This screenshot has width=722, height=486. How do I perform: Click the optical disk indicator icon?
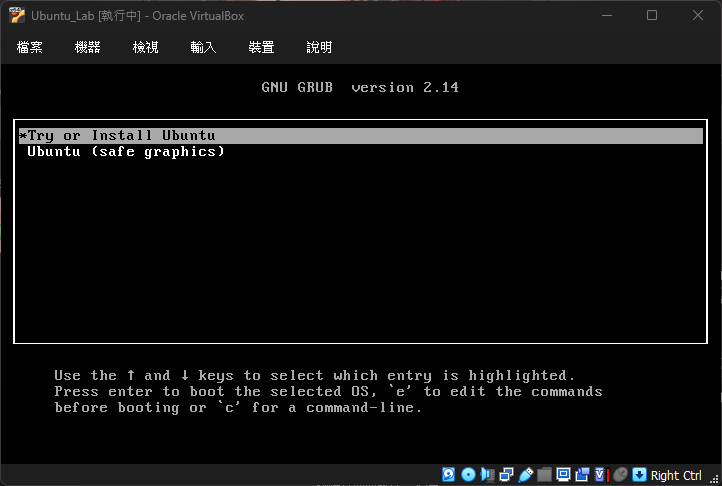[468, 474]
